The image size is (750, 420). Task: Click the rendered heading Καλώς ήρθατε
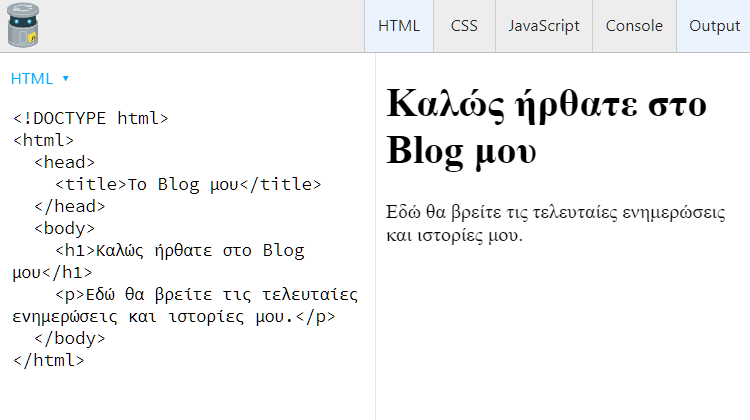546,127
